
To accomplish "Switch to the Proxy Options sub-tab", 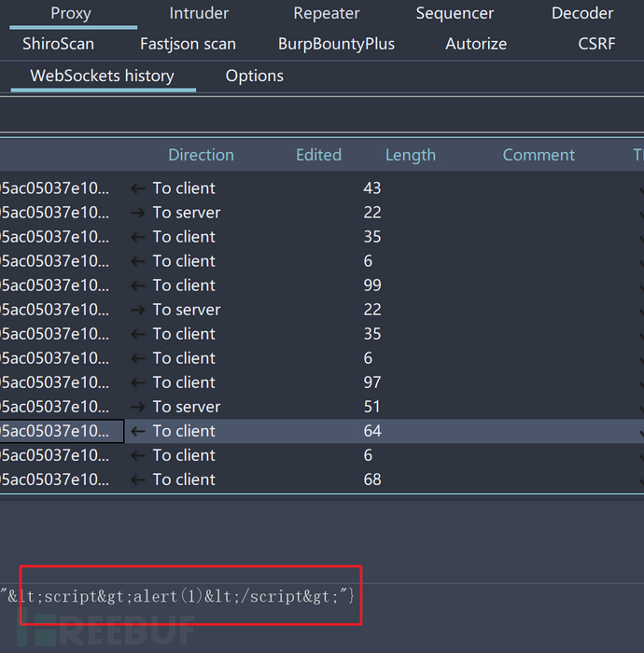I will [254, 76].
